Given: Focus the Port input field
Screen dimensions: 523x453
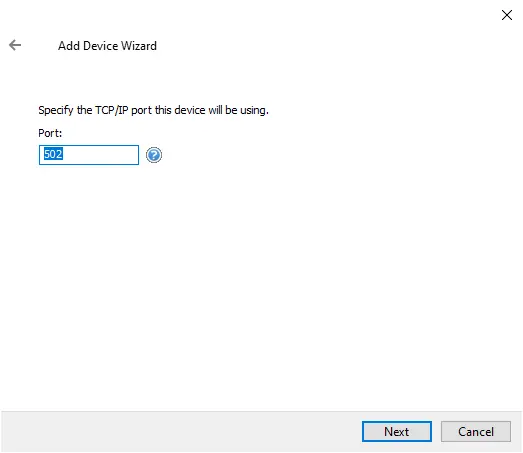Looking at the screenshot, I should [x=89, y=155].
